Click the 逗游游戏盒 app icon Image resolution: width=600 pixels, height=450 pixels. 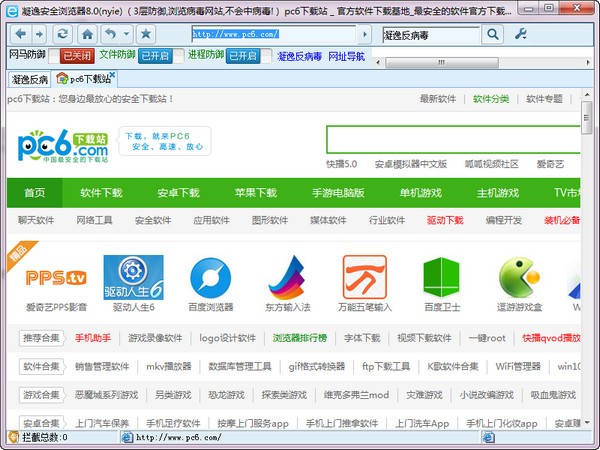click(x=519, y=277)
